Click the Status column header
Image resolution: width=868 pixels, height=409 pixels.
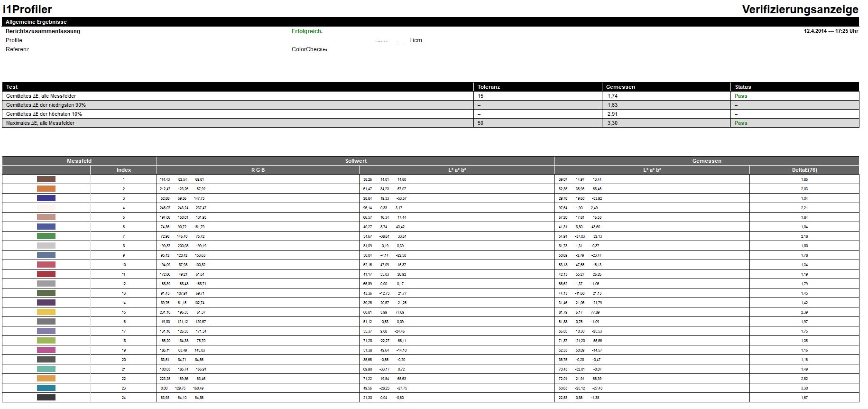tap(743, 87)
